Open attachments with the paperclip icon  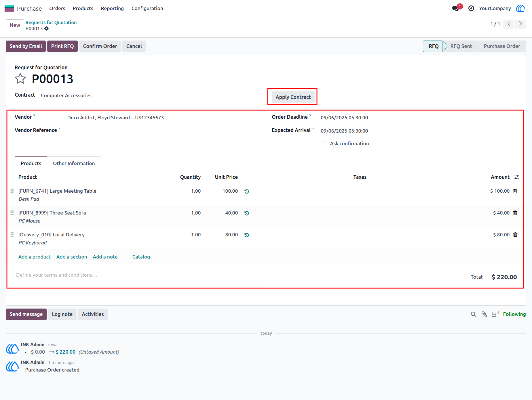point(484,314)
